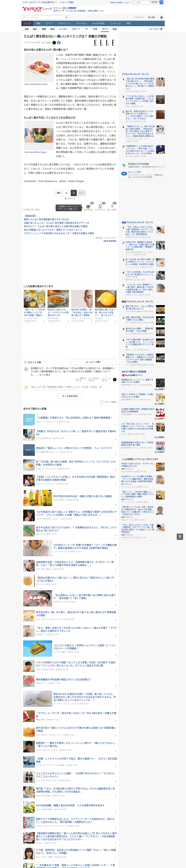Viewport: 186px width, 868px height.
Task: Click the 記事に関する報告 report icon link
Action: [x=31, y=210]
